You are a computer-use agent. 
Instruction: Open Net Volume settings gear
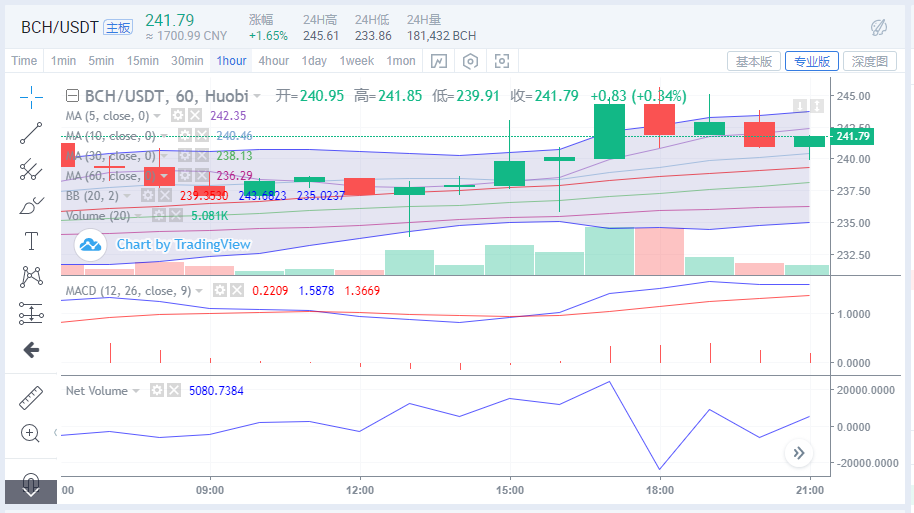coord(157,390)
